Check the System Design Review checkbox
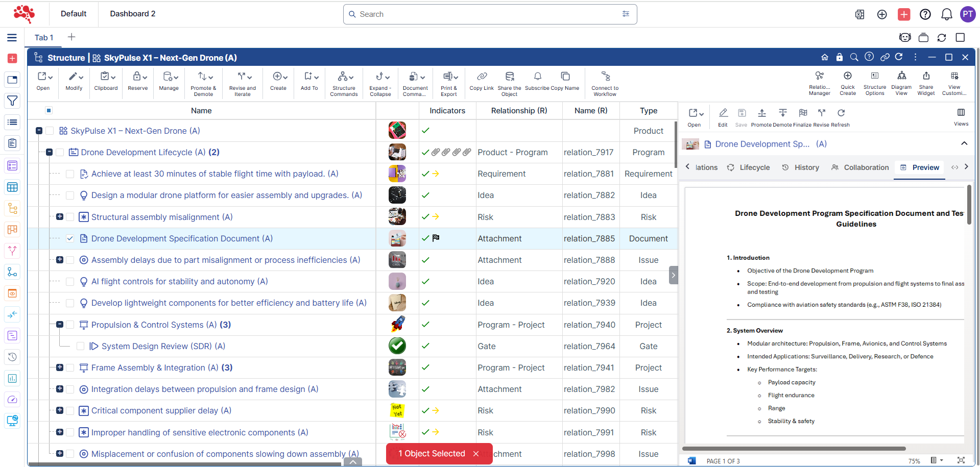The image size is (980, 467). pyautogui.click(x=80, y=346)
